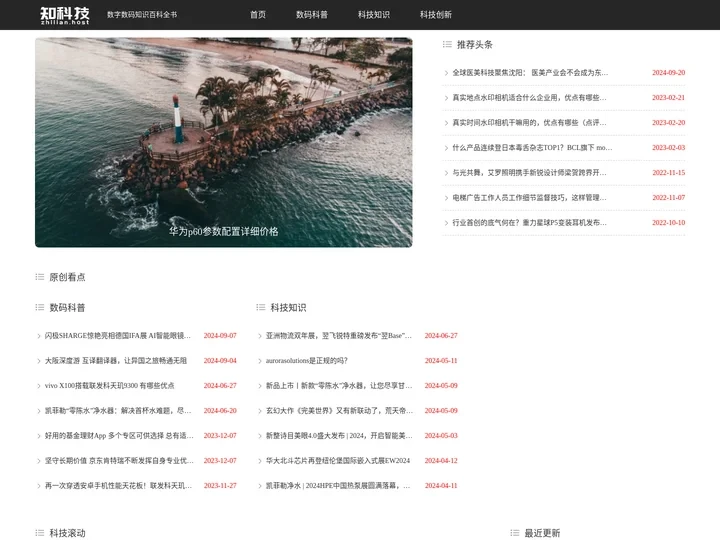Click date 2024-09-07 beside 闪极SHARGE article
The height and width of the screenshot is (540, 720).
(220, 336)
